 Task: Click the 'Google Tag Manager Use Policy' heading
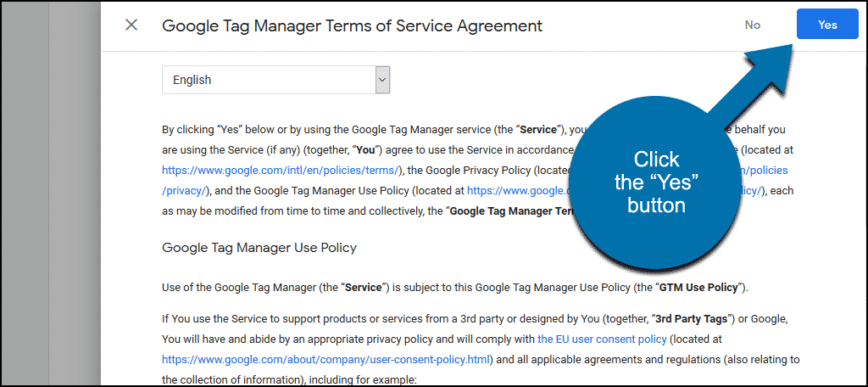point(259,248)
